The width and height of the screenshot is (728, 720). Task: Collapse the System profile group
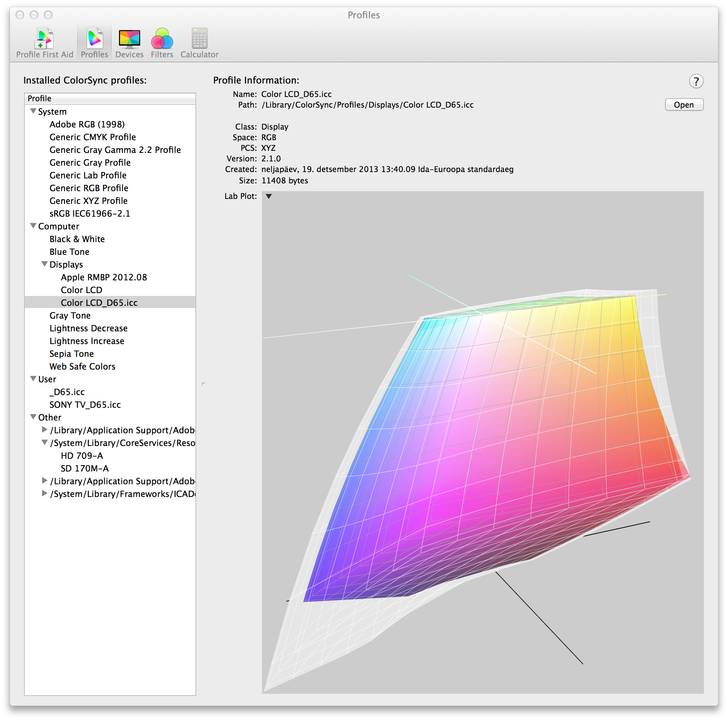click(33, 111)
